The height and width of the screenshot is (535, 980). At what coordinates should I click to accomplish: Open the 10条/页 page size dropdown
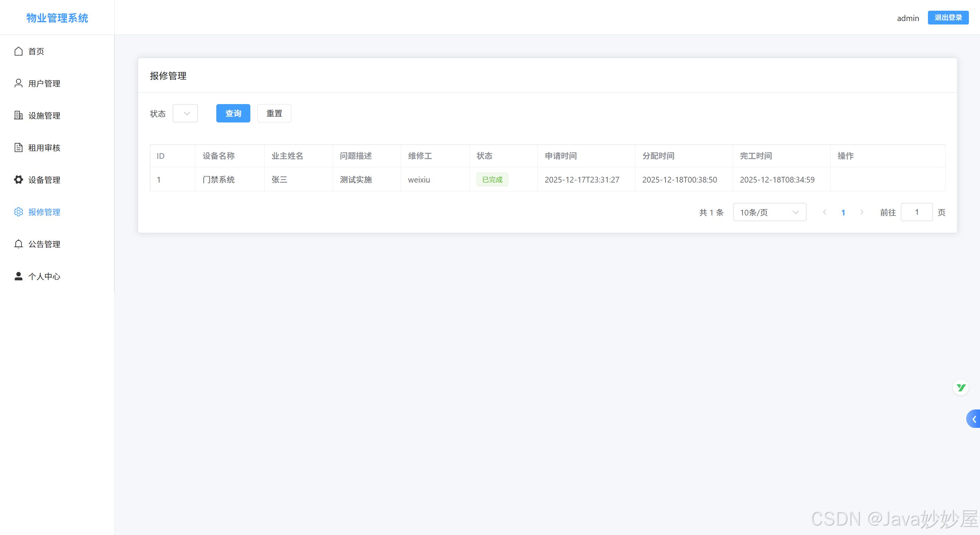pos(769,212)
